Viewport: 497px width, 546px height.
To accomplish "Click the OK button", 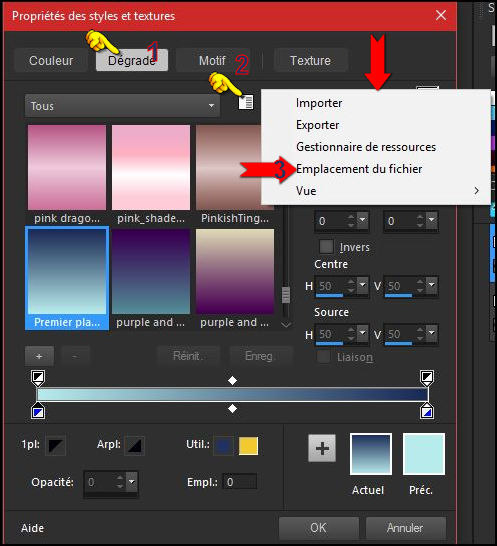I will click(x=319, y=528).
